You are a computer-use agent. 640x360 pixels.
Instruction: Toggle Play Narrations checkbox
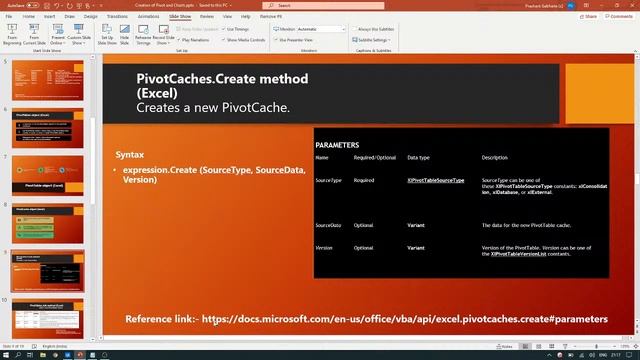[193, 40]
